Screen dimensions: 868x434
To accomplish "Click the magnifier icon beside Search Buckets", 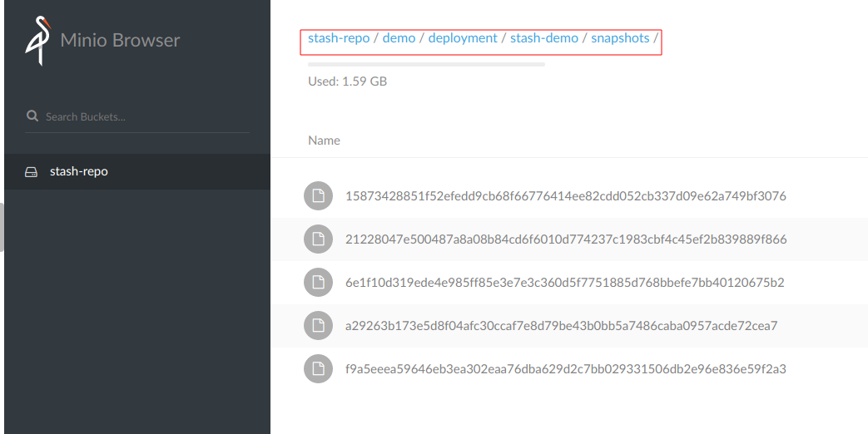I will [x=32, y=116].
